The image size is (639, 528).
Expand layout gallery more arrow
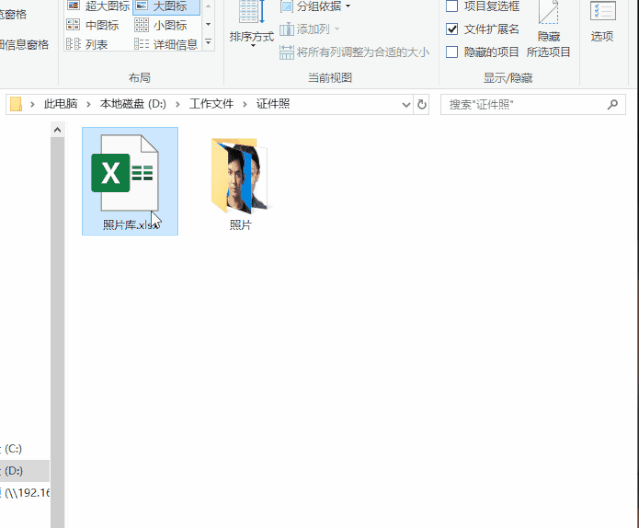208,42
